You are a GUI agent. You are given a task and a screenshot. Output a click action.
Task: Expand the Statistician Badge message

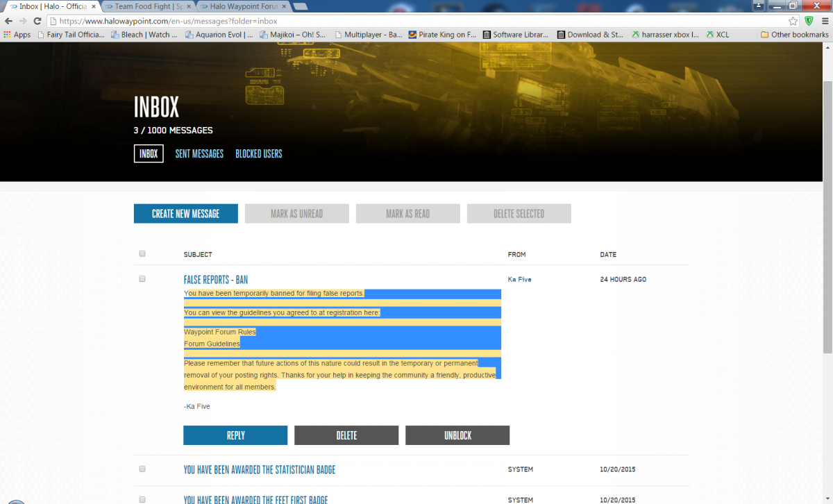pos(259,470)
